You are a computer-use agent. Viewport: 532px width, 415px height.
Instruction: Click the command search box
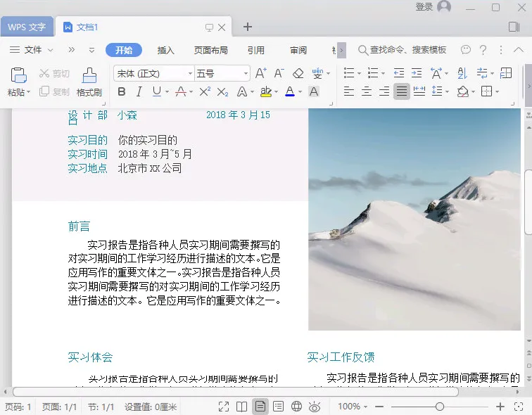(402, 50)
